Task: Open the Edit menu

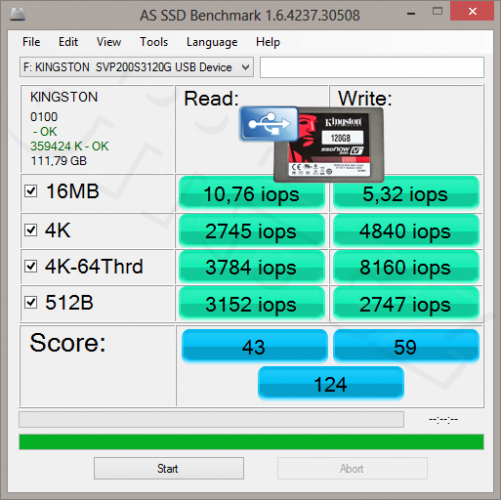Action: pyautogui.click(x=68, y=42)
